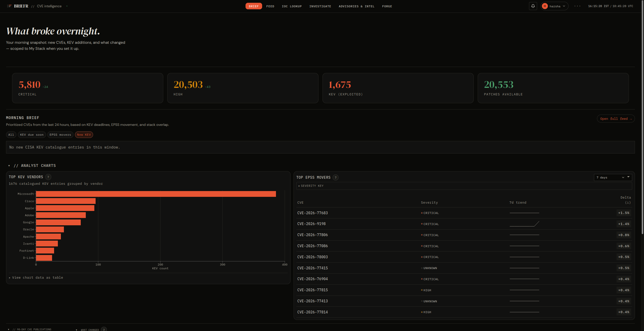Screen dimensions: 644x331
Task: Open CVE-2026-77806 entry
Action: point(312,235)
